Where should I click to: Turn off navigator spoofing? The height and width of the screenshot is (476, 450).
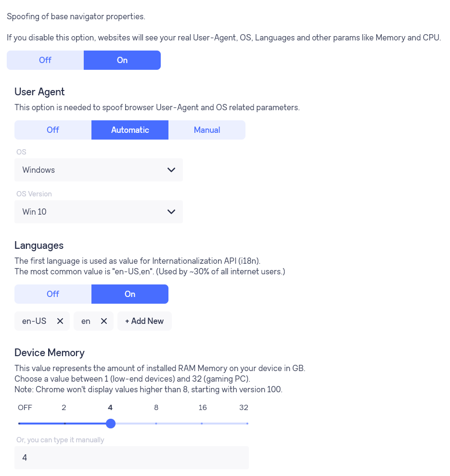[45, 60]
